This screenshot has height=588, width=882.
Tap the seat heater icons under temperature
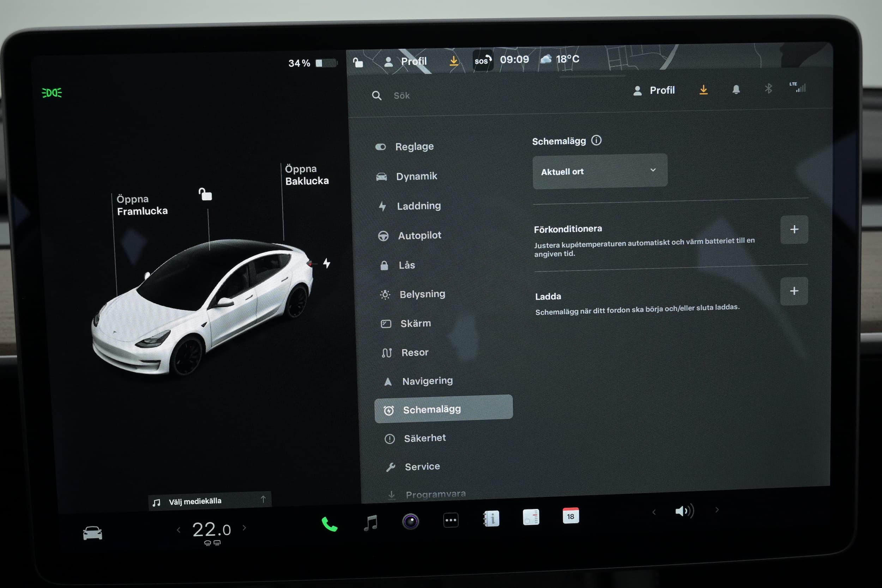pos(212,543)
